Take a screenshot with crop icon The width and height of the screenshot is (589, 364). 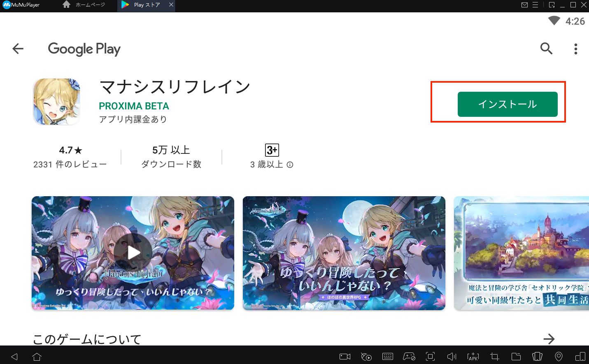[x=495, y=357]
